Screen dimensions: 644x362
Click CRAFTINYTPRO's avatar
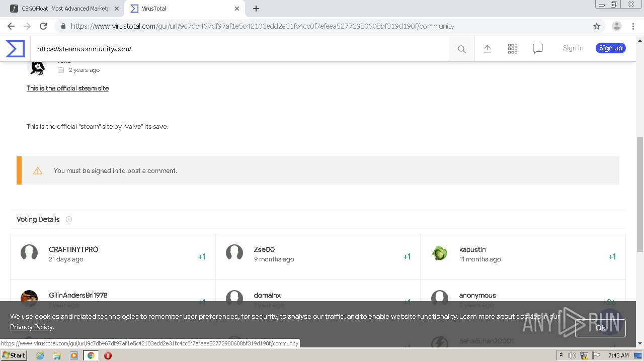click(x=29, y=252)
